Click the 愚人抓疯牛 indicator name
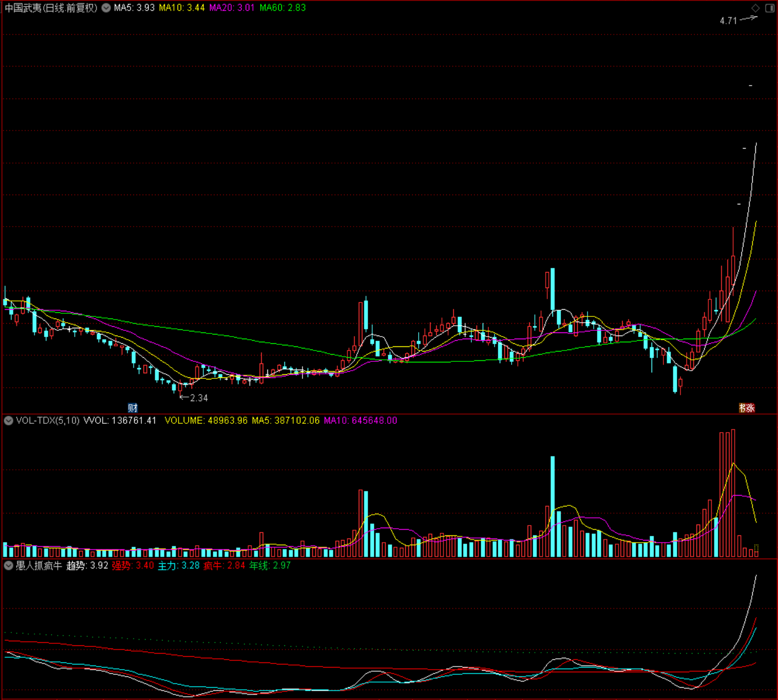 (x=39, y=566)
